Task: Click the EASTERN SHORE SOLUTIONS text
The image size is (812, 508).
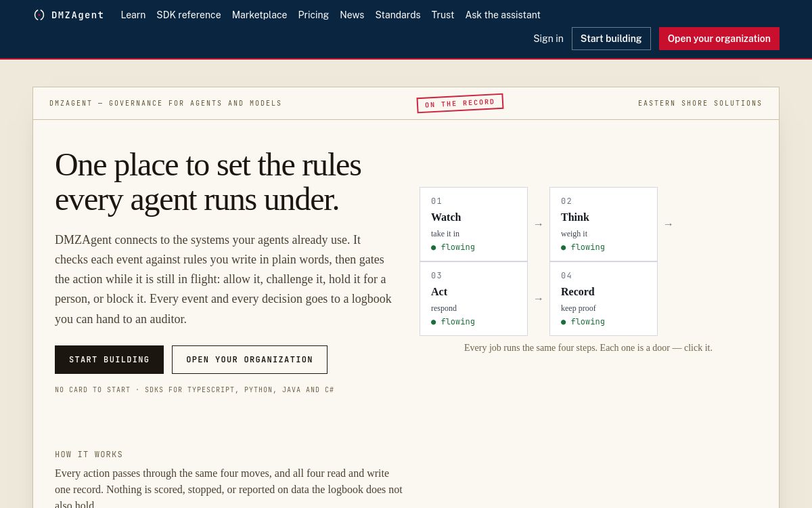Action: coord(700,104)
